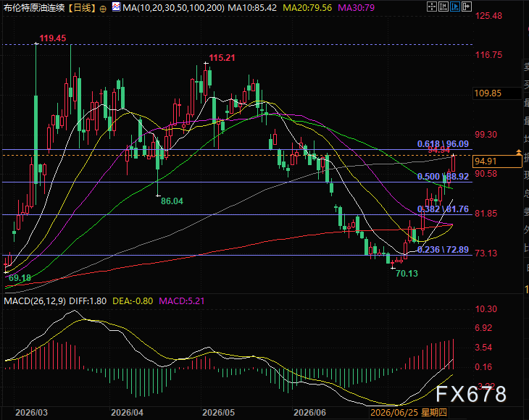Screen dimensions: 529x420
Task: Select the 0.618 \ 96.09 Fibonacci line label
Action: [443, 144]
